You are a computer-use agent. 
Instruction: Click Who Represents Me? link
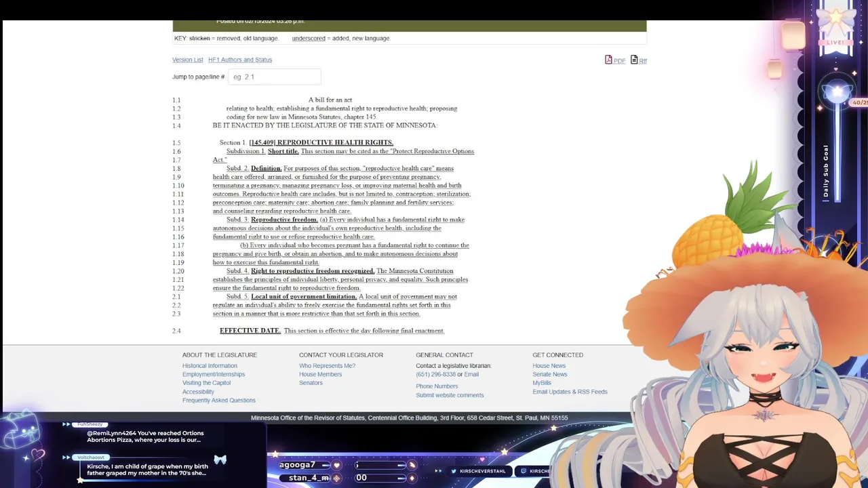pos(328,366)
